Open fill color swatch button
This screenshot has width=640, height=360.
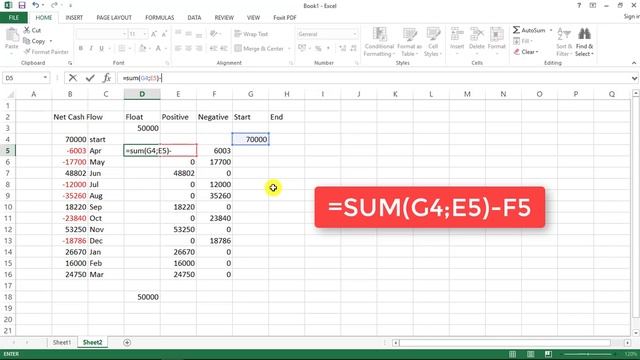[142, 48]
